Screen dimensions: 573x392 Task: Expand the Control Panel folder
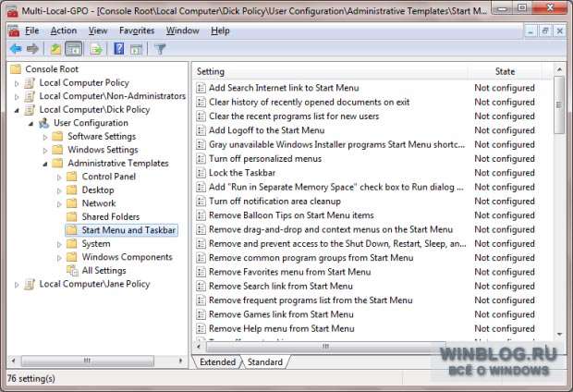click(x=59, y=178)
